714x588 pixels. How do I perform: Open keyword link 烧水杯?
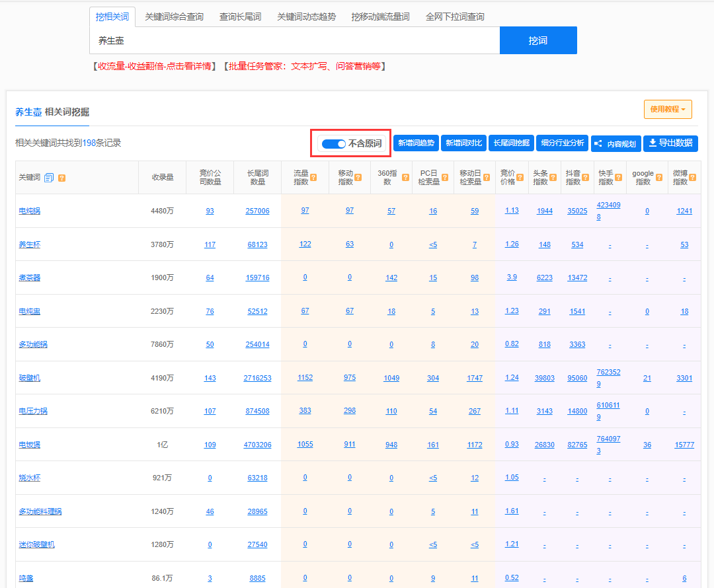[30, 478]
